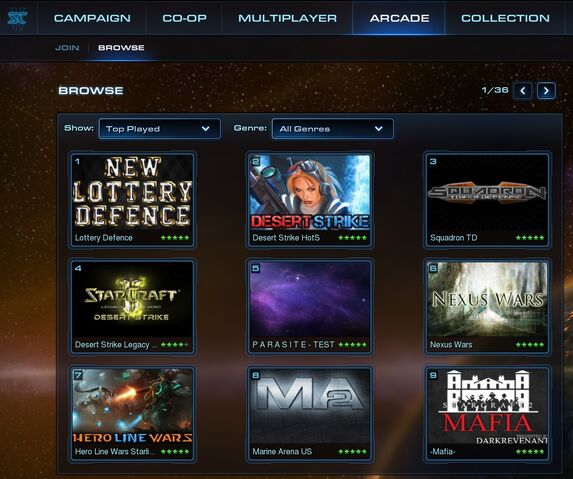
Task: Open Squadron Tower Defense thumbnail
Action: [487, 193]
